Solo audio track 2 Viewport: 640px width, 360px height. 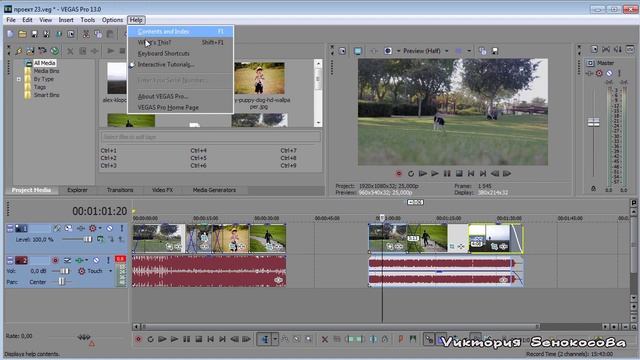coord(108,260)
